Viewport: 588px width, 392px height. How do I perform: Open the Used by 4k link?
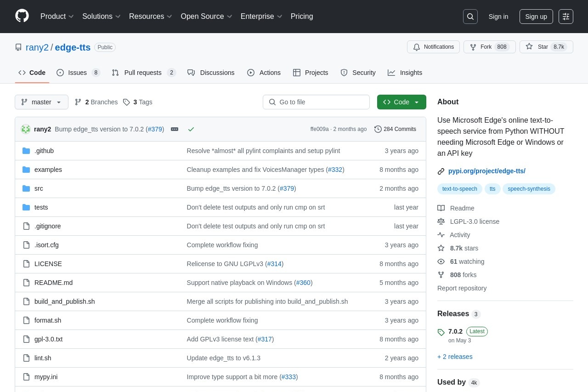click(458, 382)
